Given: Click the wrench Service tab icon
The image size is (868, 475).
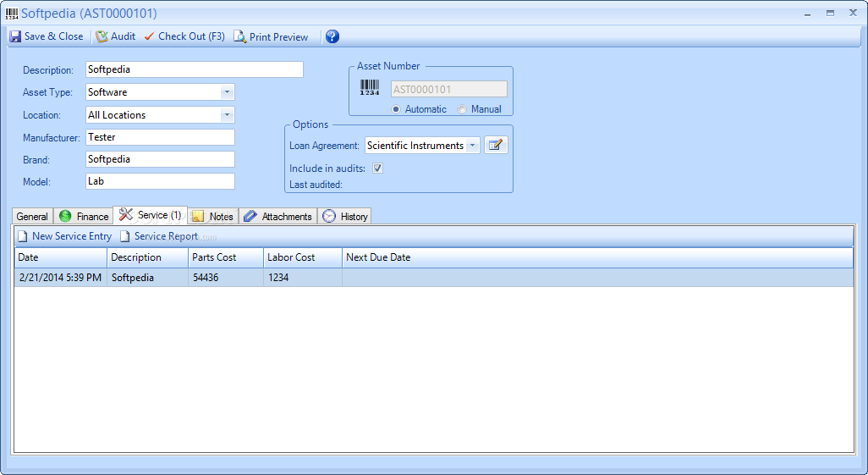Looking at the screenshot, I should [x=126, y=214].
